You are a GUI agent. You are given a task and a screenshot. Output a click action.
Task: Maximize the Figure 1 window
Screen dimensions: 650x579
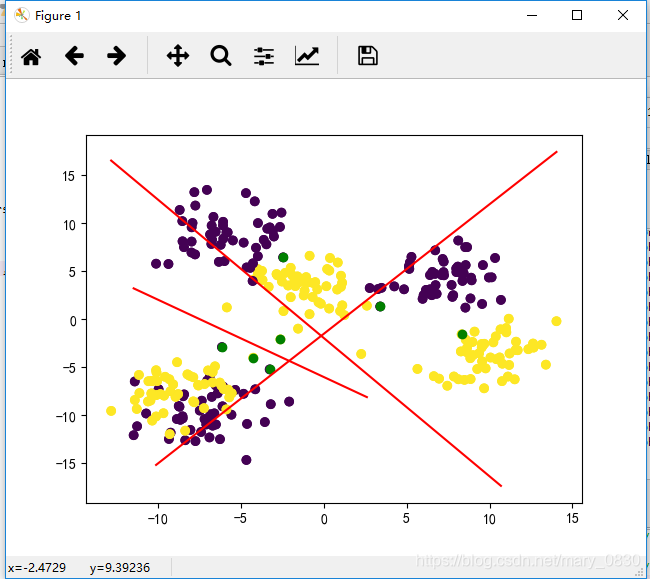(x=577, y=15)
